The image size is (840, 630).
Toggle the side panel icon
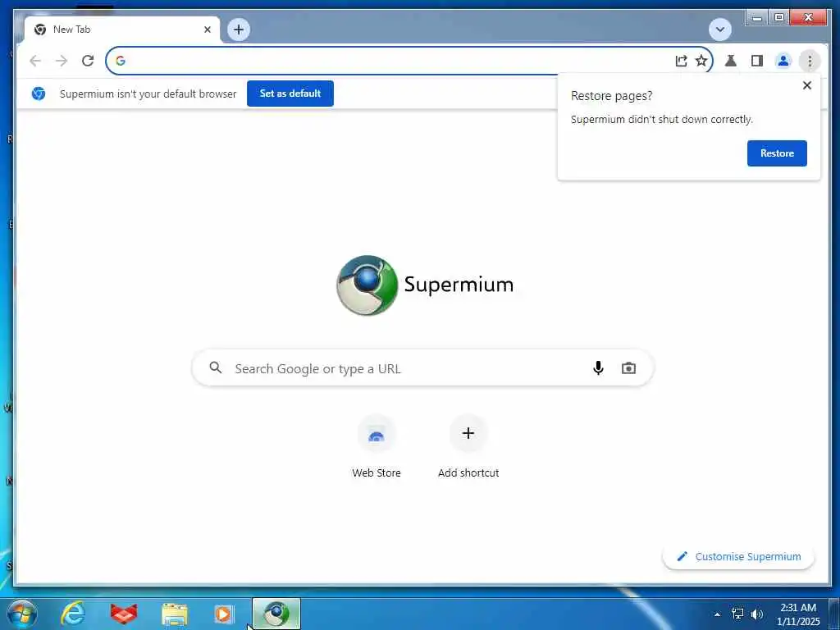pyautogui.click(x=757, y=61)
